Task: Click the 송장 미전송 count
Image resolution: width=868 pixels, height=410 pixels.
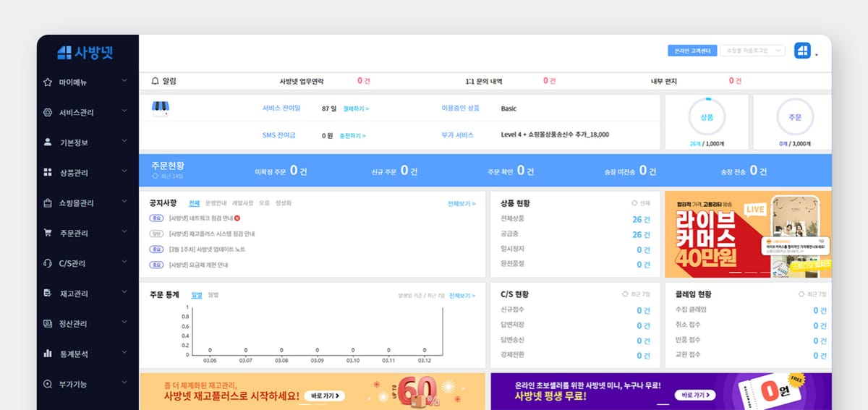Action: pos(648,171)
